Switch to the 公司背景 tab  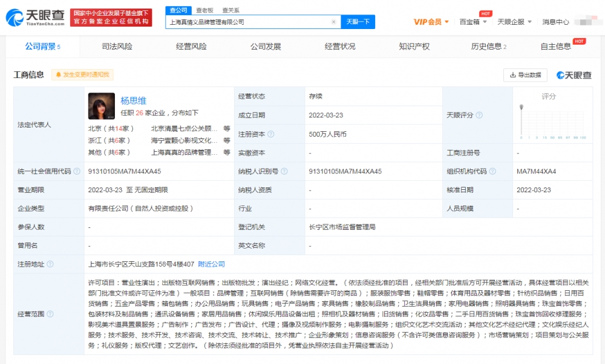coord(42,47)
